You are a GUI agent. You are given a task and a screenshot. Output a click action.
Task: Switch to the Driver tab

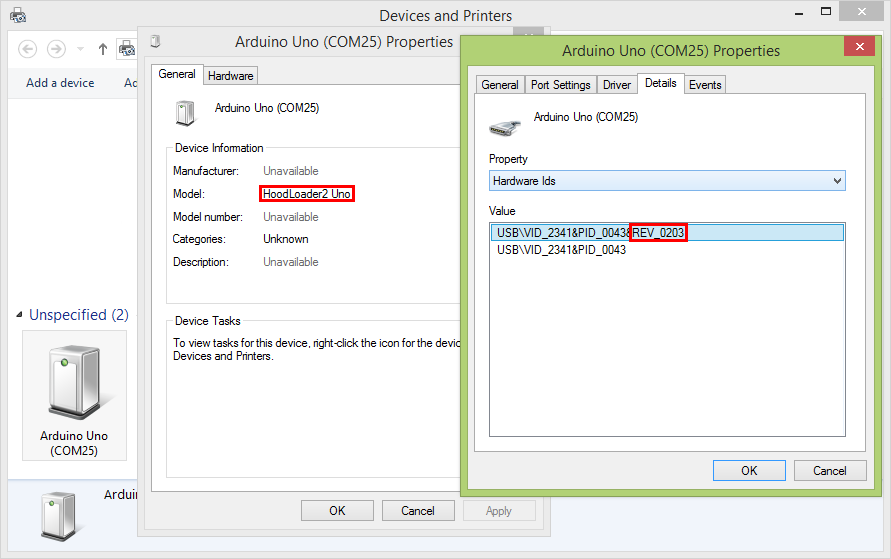(x=617, y=85)
